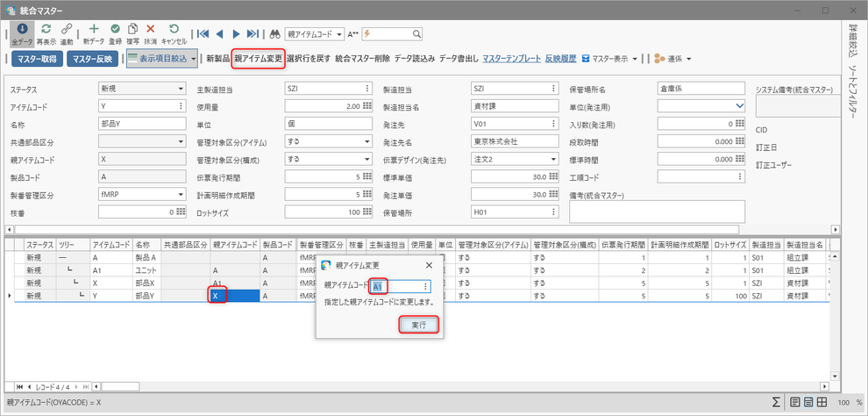Click the 選択行を戻す command
Image resolution: width=868 pixels, height=416 pixels.
coord(309,58)
